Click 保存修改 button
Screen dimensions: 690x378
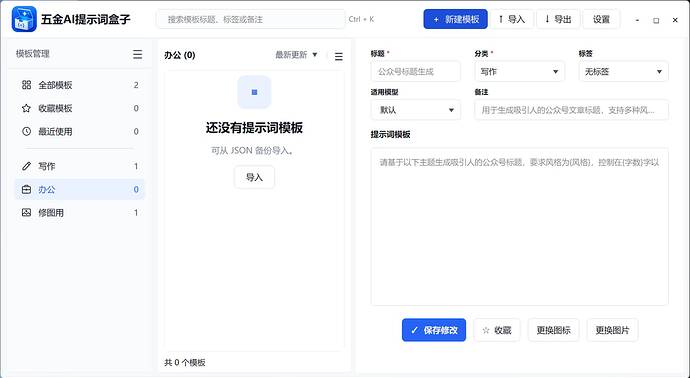(433, 330)
